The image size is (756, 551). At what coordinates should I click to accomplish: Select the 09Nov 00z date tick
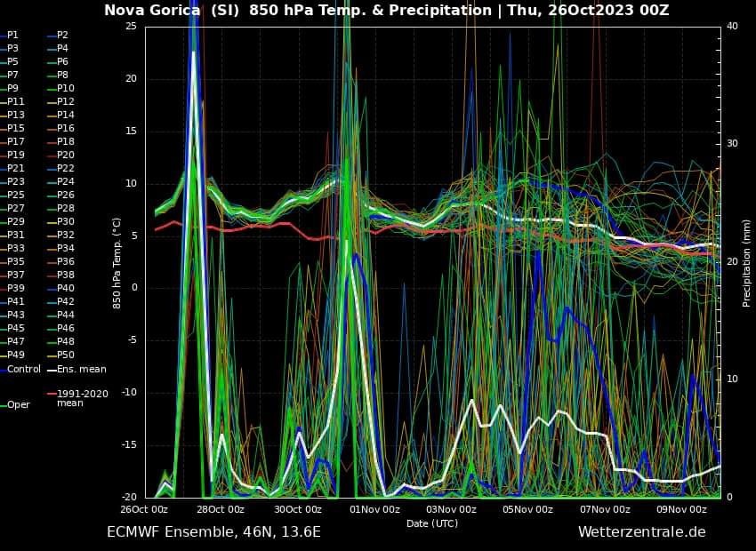681,509
